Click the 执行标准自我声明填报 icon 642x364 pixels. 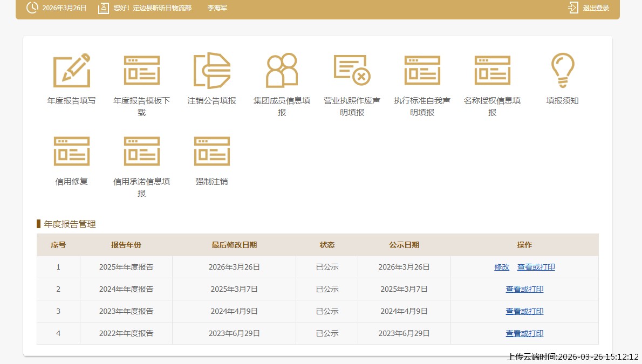[422, 71]
